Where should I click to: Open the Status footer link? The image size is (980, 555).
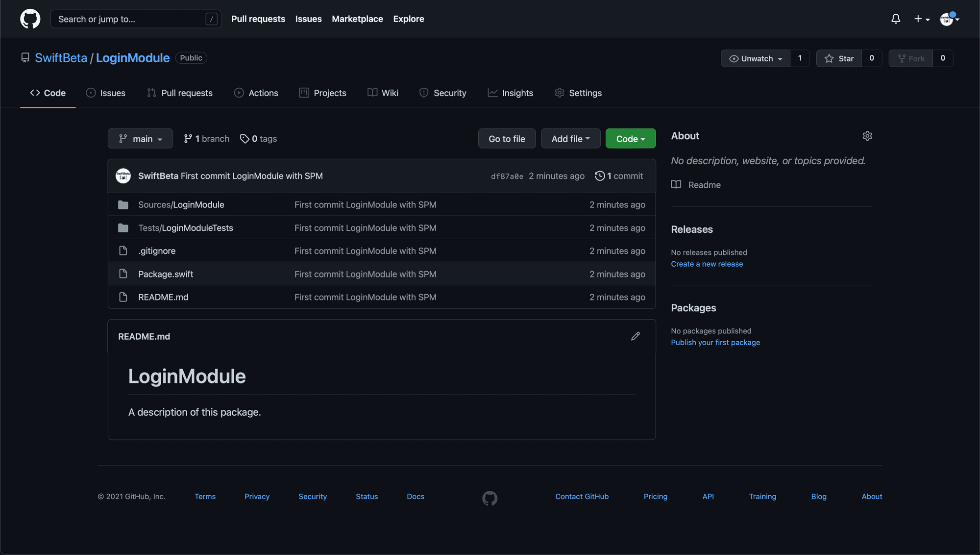tap(367, 497)
